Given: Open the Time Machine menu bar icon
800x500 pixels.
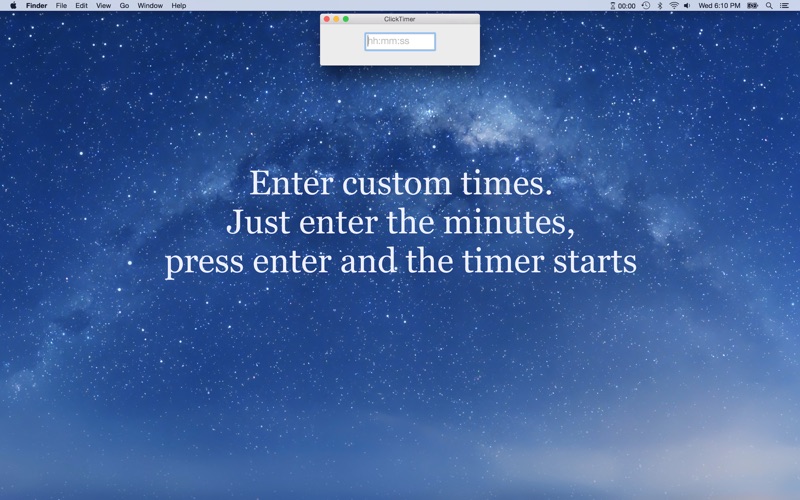Looking at the screenshot, I should coord(646,6).
